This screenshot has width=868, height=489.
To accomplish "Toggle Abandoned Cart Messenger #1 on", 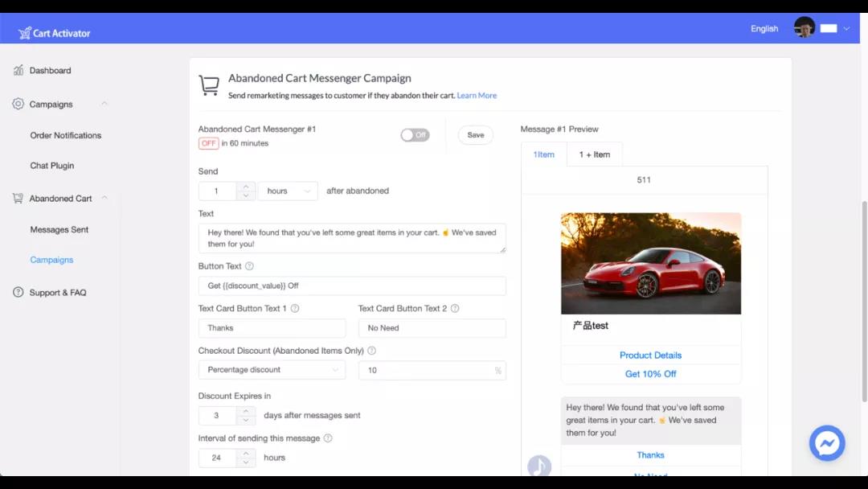I will pyautogui.click(x=415, y=134).
